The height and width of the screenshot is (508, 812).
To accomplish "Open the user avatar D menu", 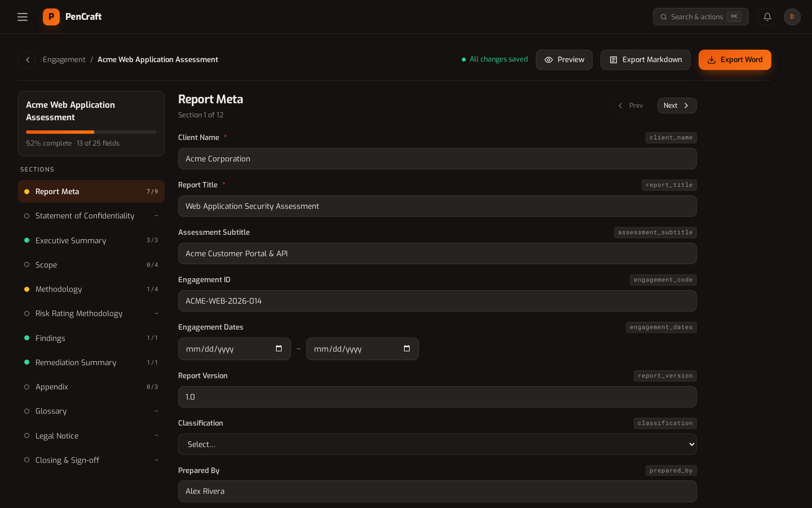I will tap(792, 17).
